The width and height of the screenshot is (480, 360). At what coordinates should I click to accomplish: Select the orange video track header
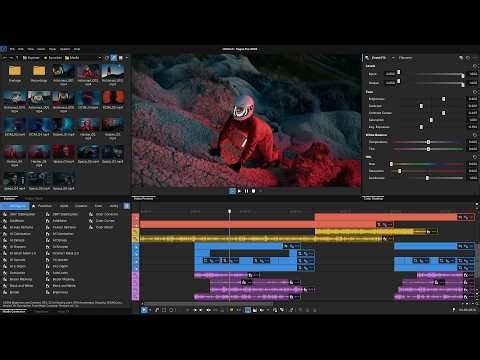pyautogui.click(x=136, y=221)
